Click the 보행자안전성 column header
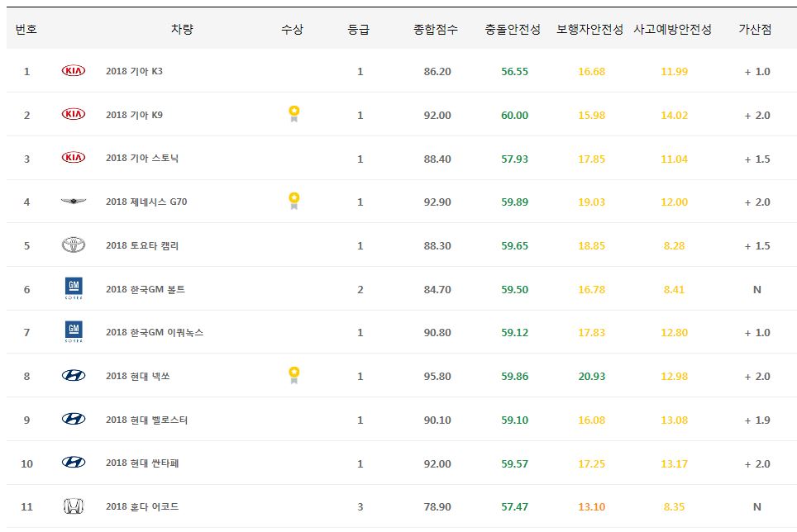797x532 pixels. (589, 30)
